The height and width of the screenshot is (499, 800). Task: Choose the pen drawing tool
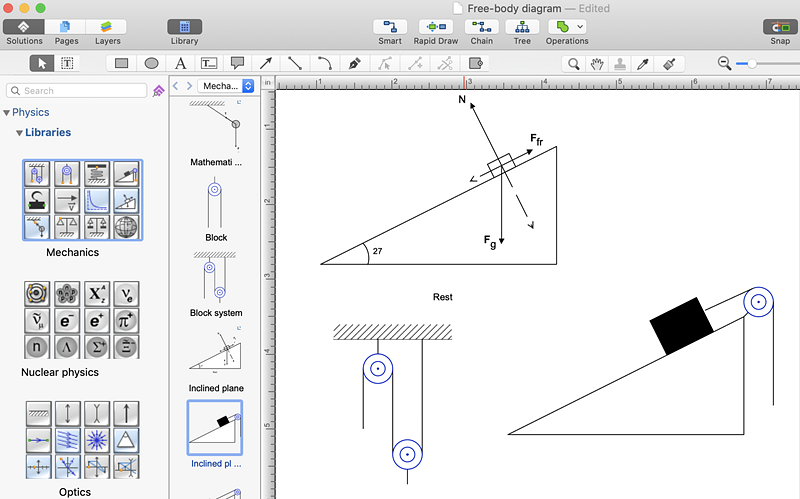click(x=354, y=63)
